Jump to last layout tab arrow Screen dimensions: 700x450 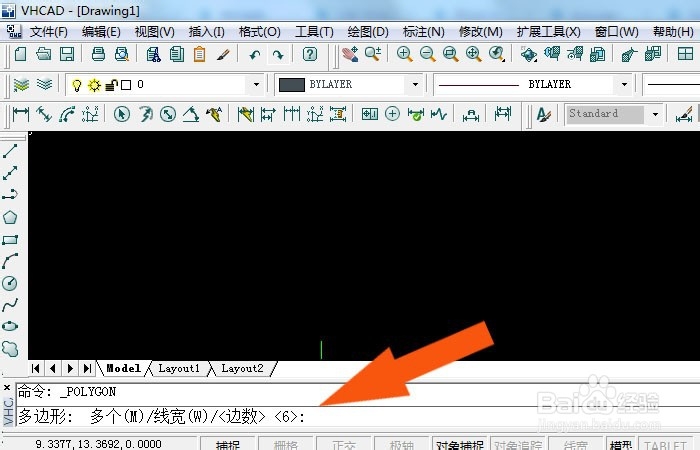88,369
